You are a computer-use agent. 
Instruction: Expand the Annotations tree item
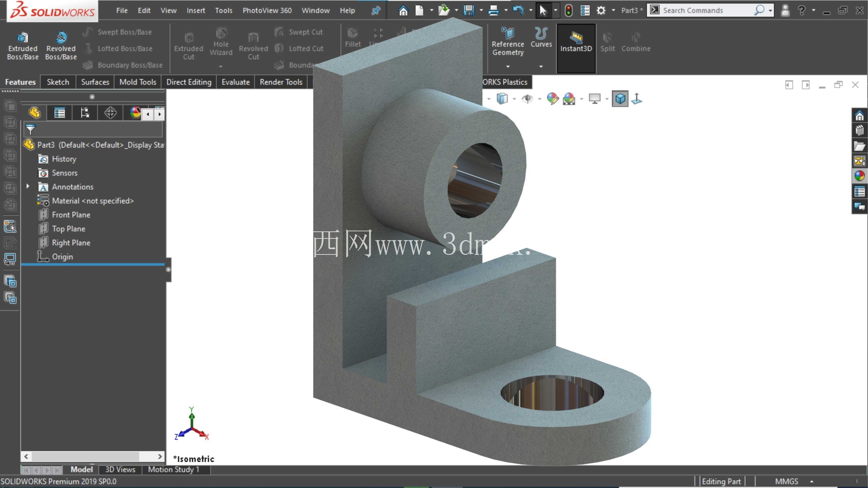(x=28, y=186)
